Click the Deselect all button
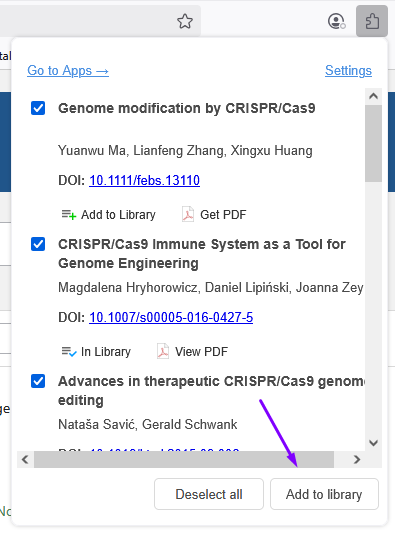 click(x=209, y=494)
